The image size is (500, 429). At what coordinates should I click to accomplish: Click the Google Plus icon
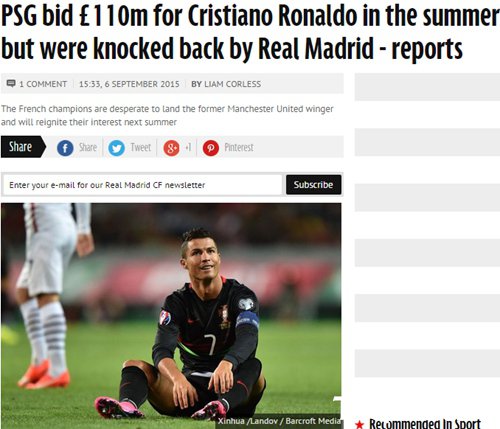[171, 148]
